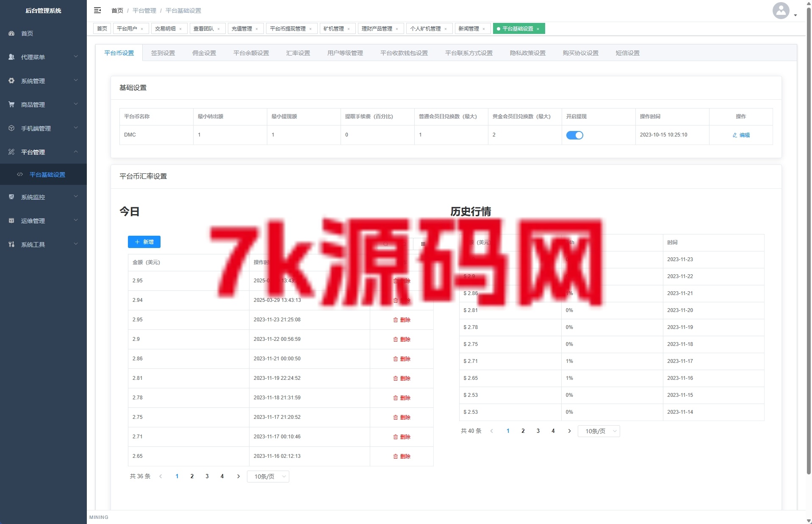812x524 pixels.
Task: Next page arrow in history pagination
Action: [x=569, y=431]
